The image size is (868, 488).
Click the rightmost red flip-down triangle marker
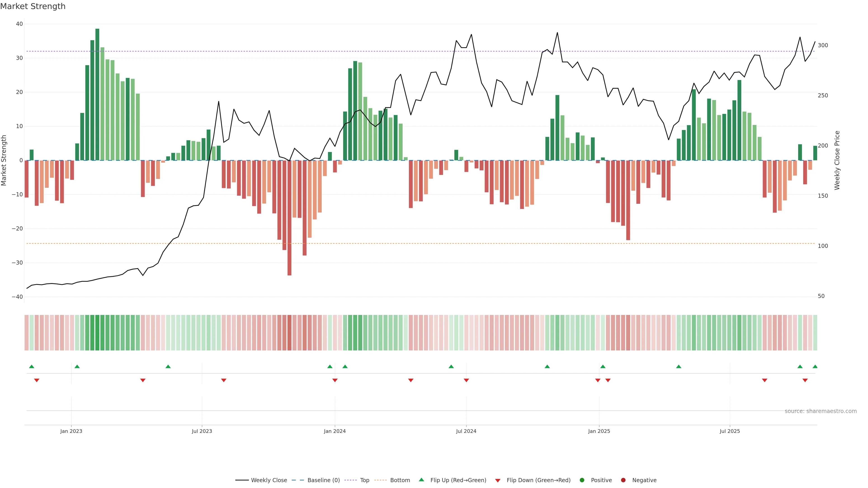[805, 380]
